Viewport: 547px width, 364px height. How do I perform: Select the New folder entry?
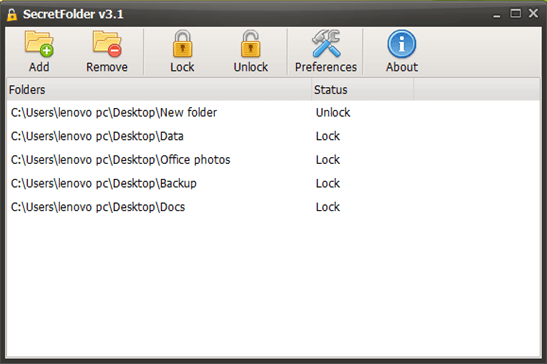tap(274, 112)
